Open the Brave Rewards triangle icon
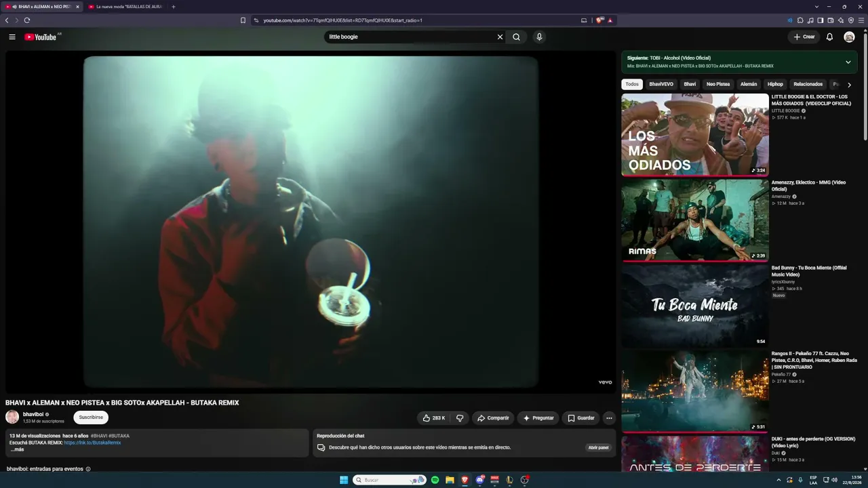Viewport: 868px width, 488px height. [610, 20]
